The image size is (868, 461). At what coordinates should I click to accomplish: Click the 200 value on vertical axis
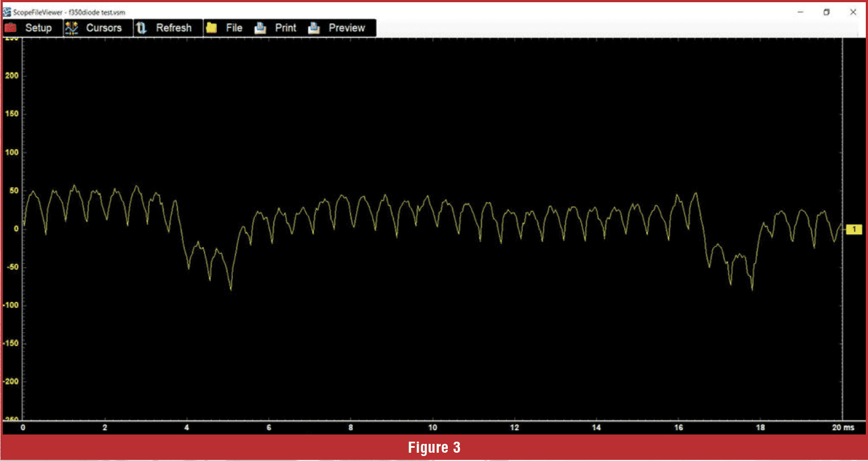tap(12, 75)
